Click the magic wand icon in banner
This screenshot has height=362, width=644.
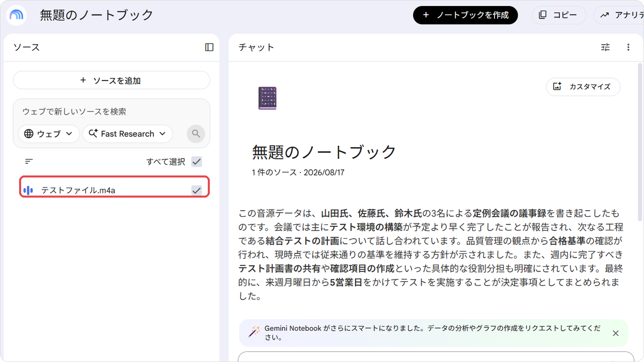[254, 332]
